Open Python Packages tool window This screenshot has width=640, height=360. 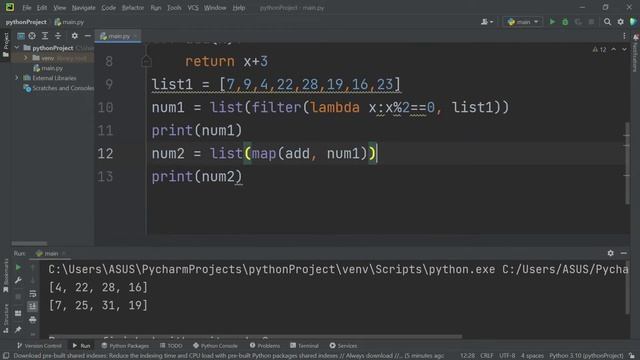point(125,346)
